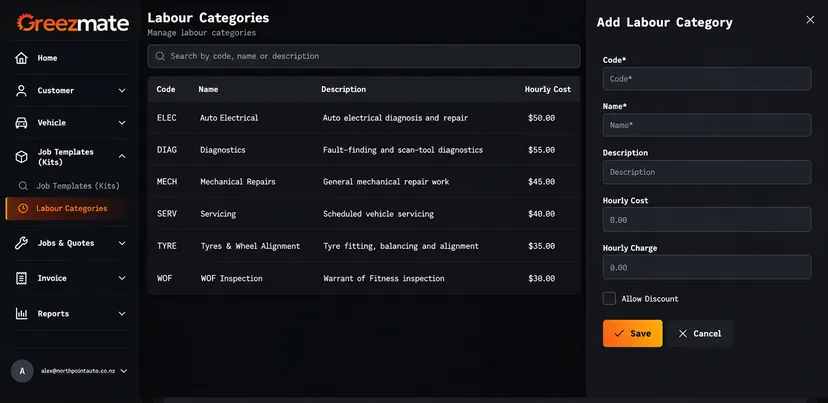Image resolution: width=828 pixels, height=403 pixels.
Task: Select the MECH code cell
Action: [167, 182]
